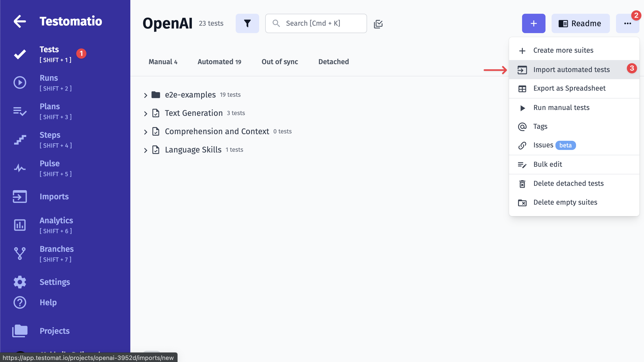Image resolution: width=644 pixels, height=362 pixels.
Task: Click the blue plus button
Action: [x=534, y=23]
